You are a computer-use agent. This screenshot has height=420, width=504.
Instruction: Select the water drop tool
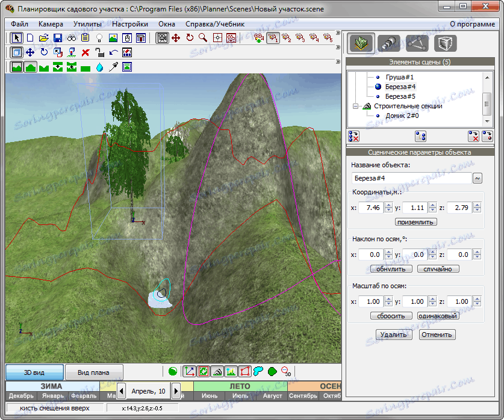click(99, 67)
